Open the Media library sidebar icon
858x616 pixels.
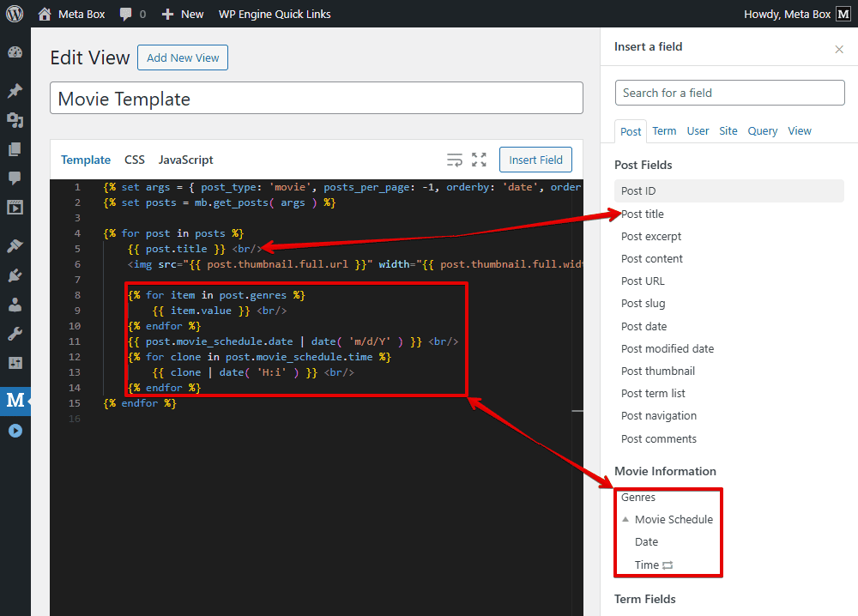coord(15,118)
